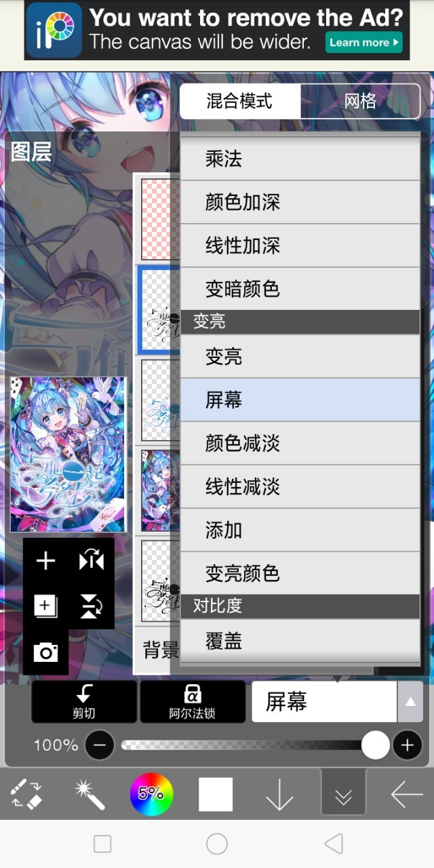This screenshot has width=434, height=868.
Task: Tap the vertical flip layer icon
Action: [x=91, y=606]
